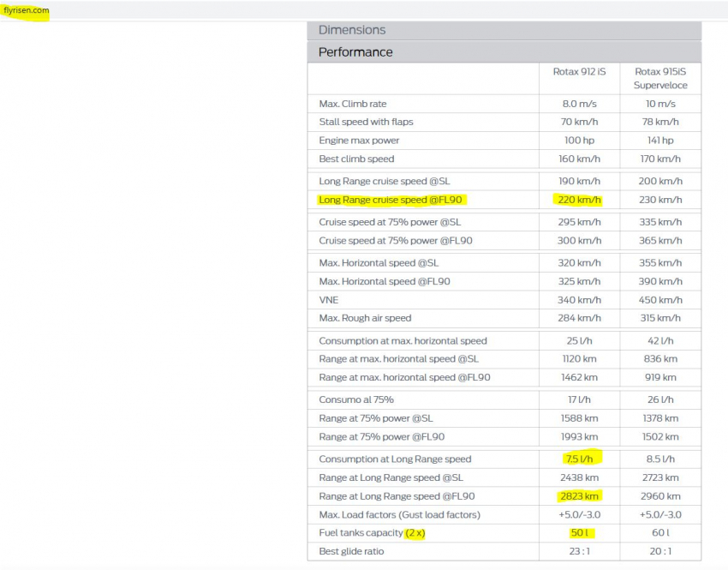Click the VNE row label
This screenshot has width=728, height=570.
(x=329, y=301)
